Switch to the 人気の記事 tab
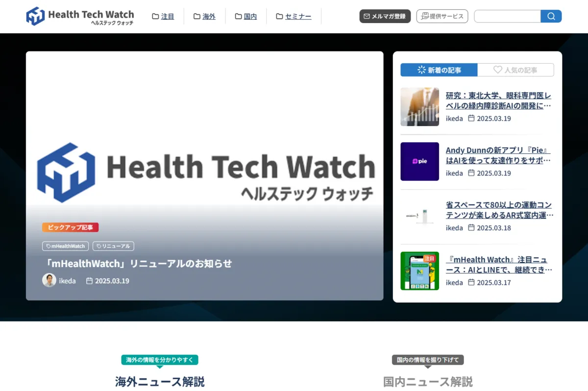Image resolution: width=588 pixels, height=391 pixels. 515,70
